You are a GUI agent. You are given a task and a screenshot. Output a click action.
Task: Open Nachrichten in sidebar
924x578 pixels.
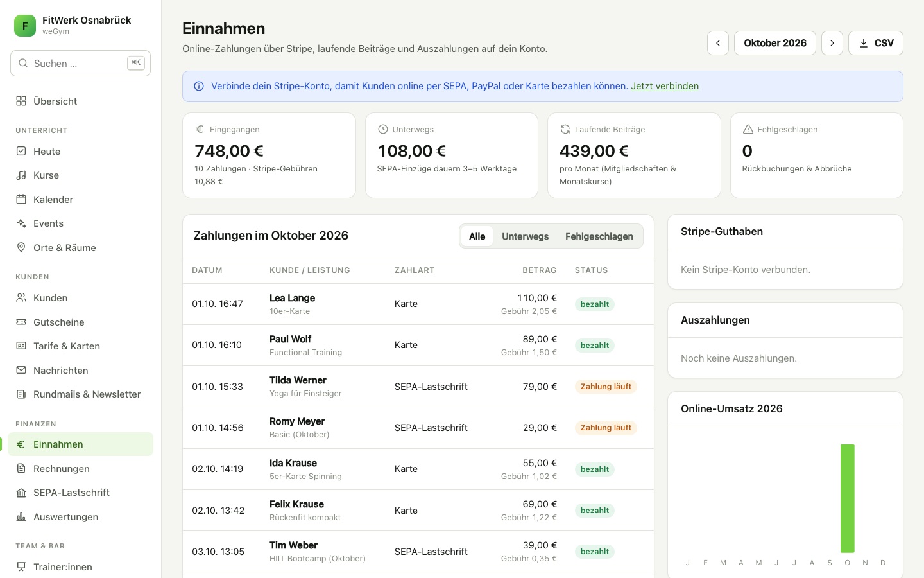pyautogui.click(x=80, y=371)
